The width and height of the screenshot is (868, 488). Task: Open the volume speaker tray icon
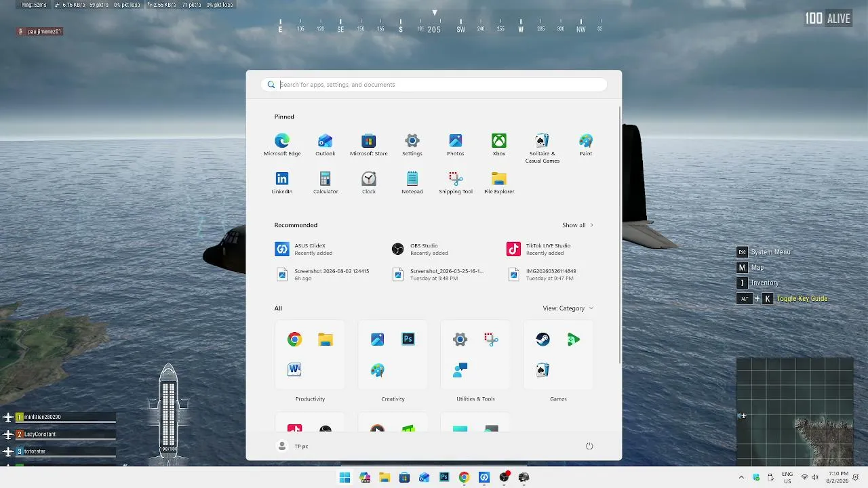tap(814, 477)
